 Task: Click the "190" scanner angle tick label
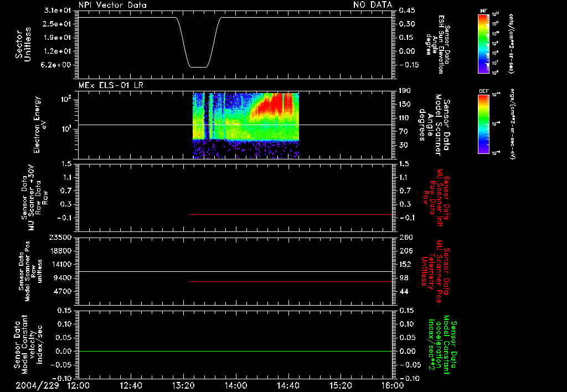coord(405,91)
